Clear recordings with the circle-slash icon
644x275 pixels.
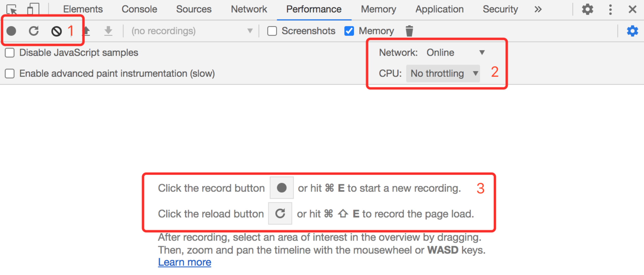[56, 31]
